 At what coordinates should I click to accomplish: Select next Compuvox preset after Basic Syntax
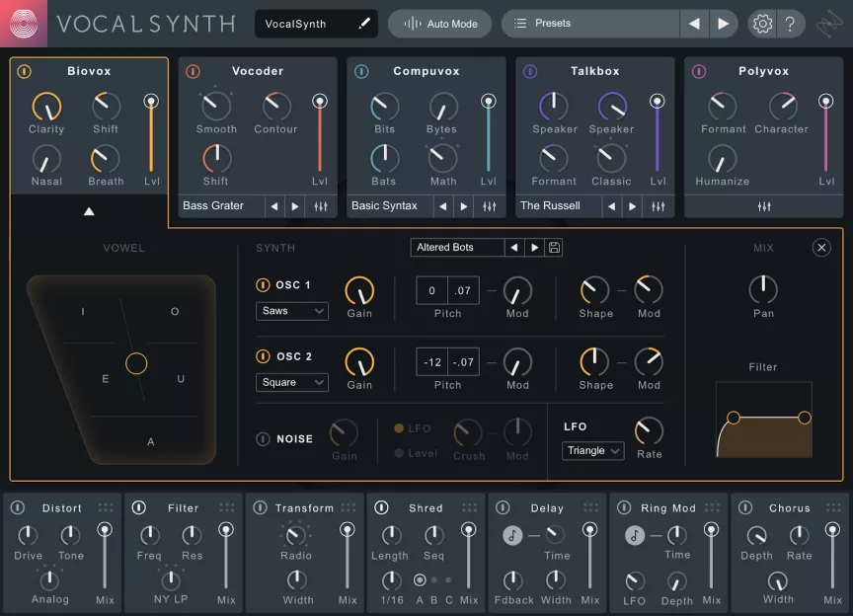click(463, 206)
